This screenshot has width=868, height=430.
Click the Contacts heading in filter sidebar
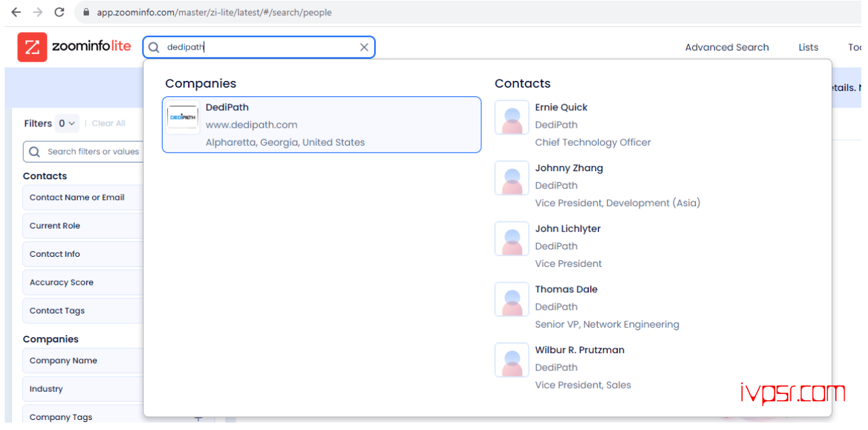45,176
